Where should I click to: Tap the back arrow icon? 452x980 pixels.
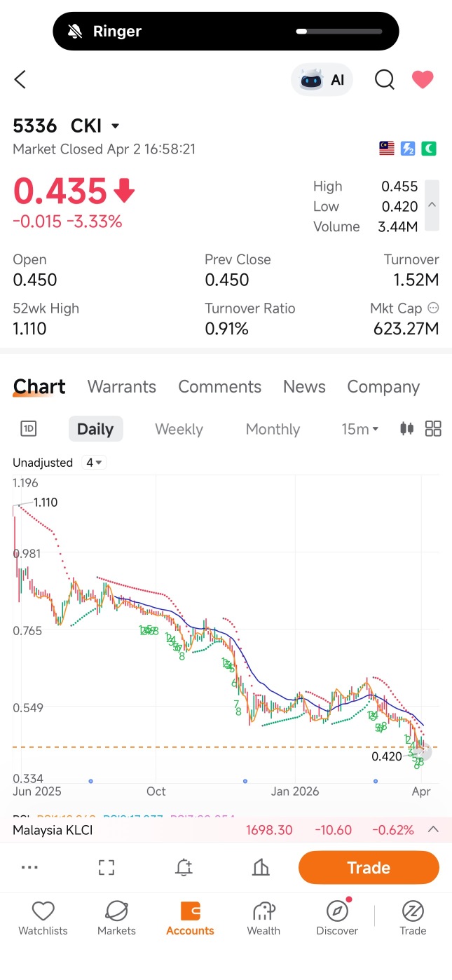click(20, 79)
